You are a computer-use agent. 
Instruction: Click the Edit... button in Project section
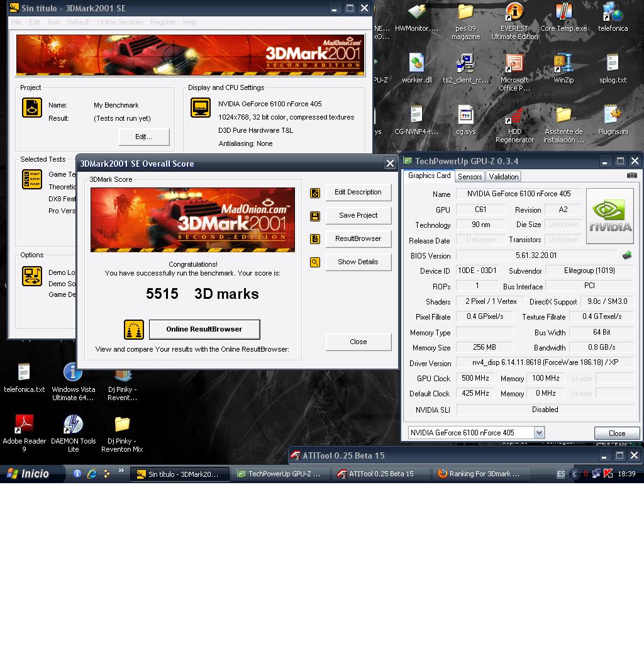point(144,137)
